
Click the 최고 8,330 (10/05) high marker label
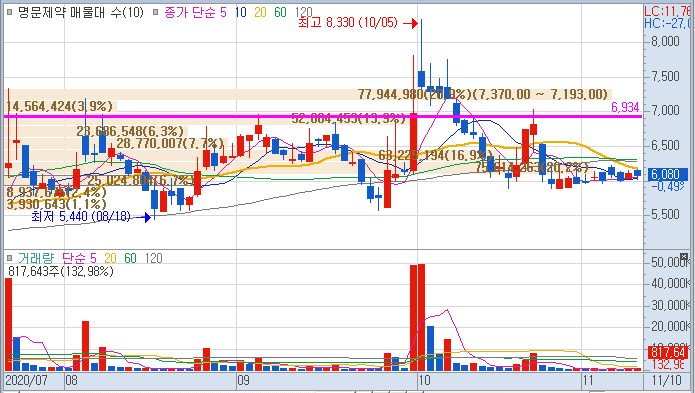348,23
